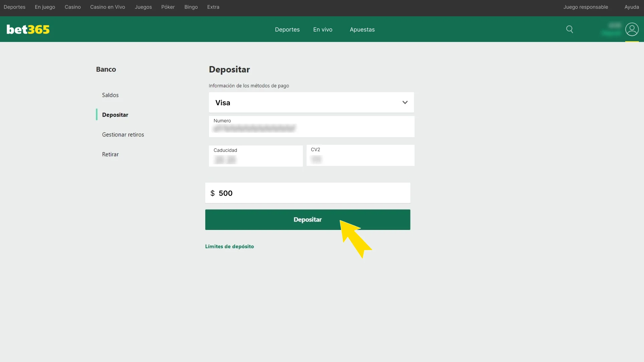Open the account profile icon
Viewport: 644px width, 362px height.
pos(632,29)
